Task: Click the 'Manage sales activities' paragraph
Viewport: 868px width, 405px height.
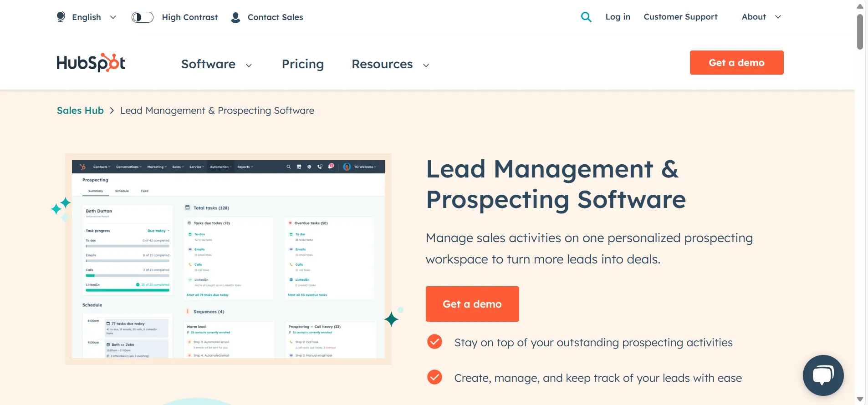Action: (589, 248)
